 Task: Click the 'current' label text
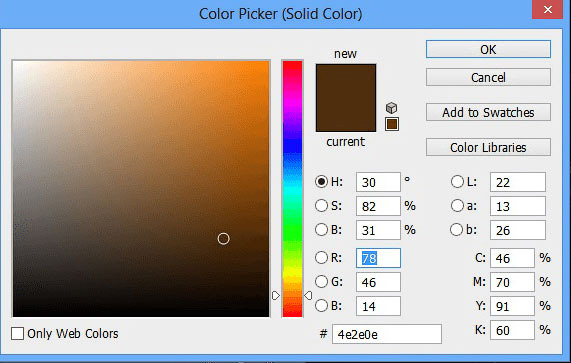345,142
